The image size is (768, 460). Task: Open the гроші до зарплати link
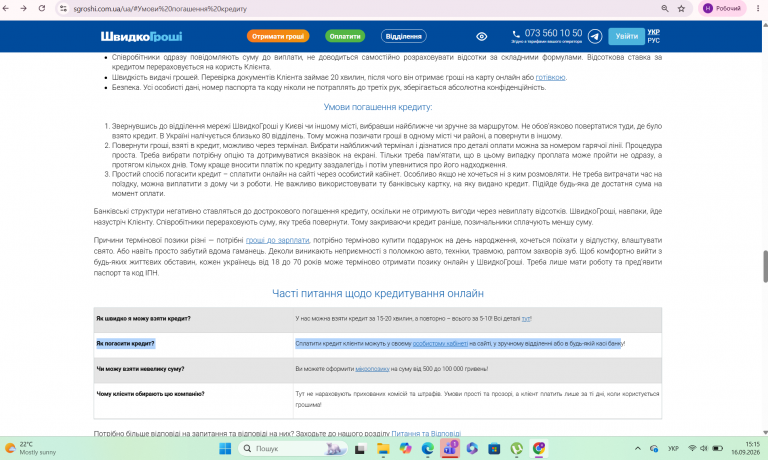click(277, 240)
